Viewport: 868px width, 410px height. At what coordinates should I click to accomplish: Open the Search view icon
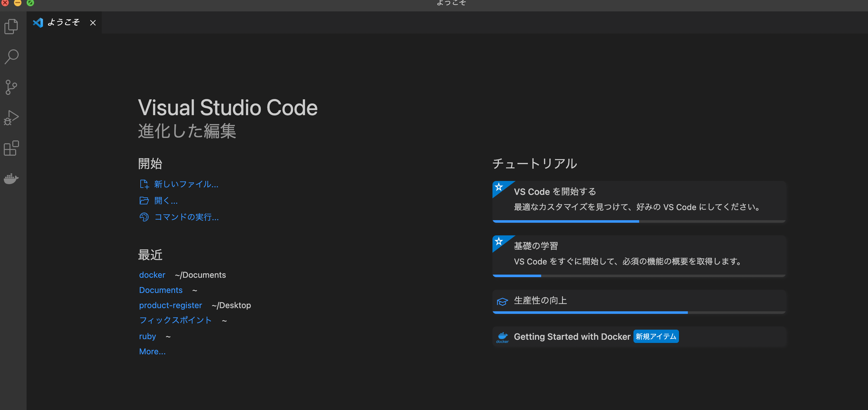pos(11,57)
